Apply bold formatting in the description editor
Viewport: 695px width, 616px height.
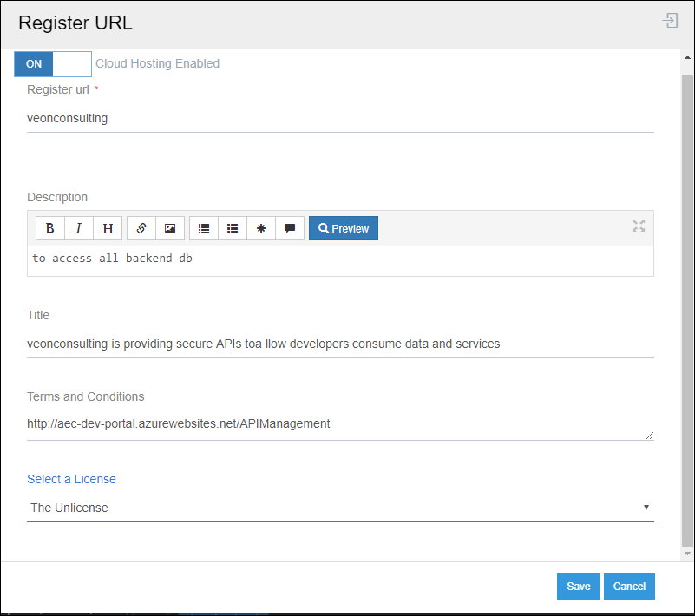click(49, 227)
